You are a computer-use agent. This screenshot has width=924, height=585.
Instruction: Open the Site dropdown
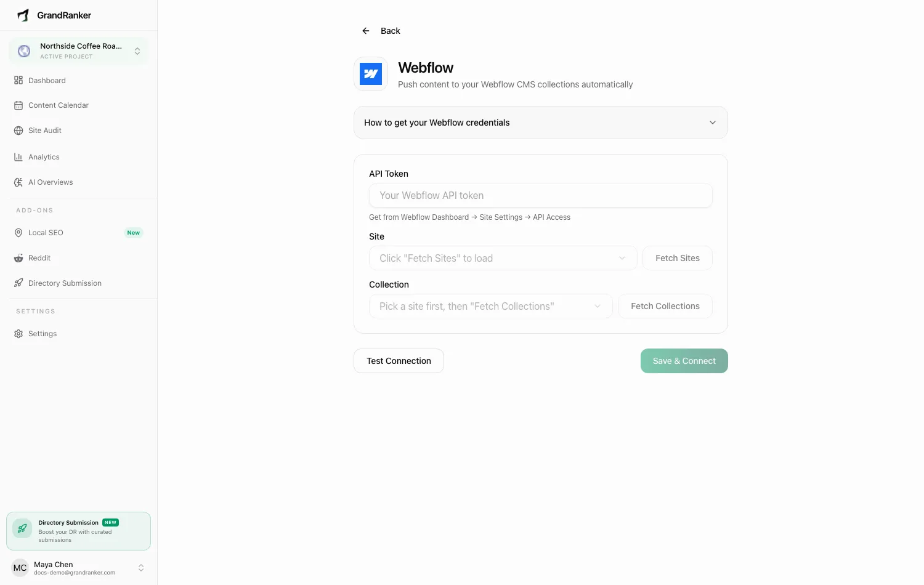(x=503, y=258)
